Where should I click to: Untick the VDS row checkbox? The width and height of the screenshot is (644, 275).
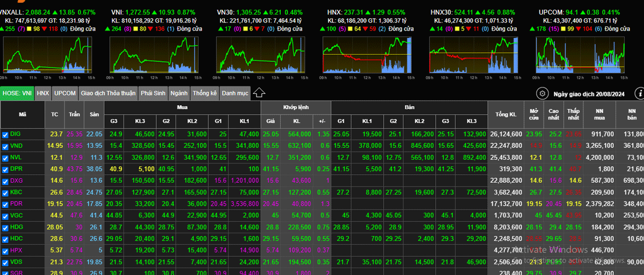[x=5, y=263]
